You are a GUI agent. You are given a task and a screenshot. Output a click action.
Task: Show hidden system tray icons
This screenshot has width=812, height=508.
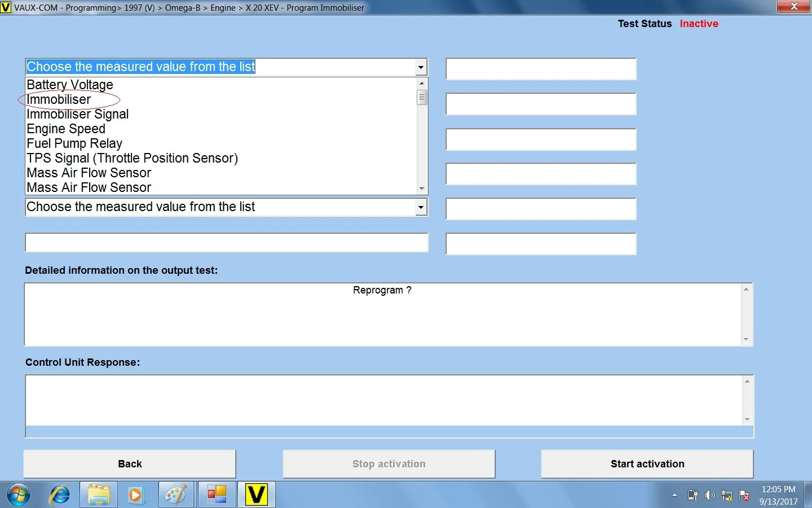pos(675,496)
